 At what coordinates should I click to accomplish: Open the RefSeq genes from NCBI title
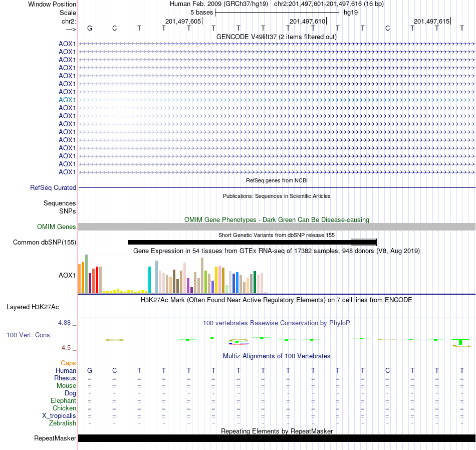277,180
